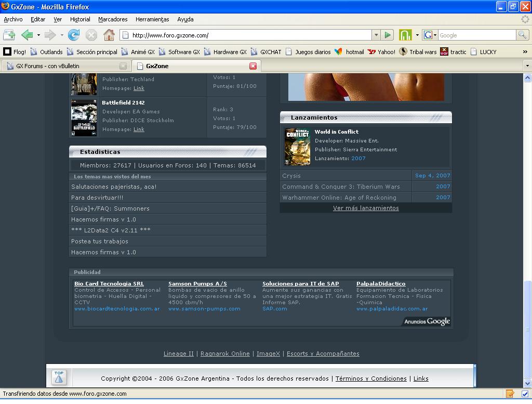Open Samson Pumps A/S ad link

click(197, 284)
